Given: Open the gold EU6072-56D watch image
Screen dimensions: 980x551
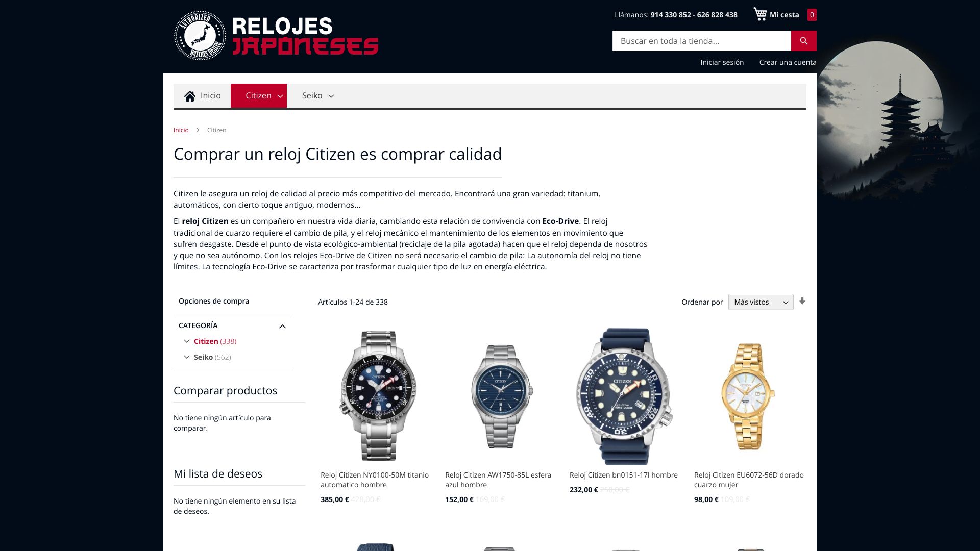Looking at the screenshot, I should click(748, 396).
